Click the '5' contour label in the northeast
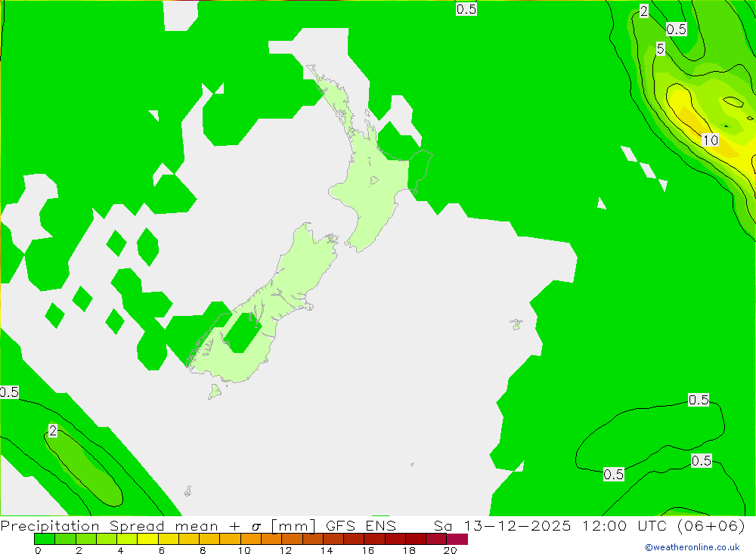 pyautogui.click(x=661, y=48)
